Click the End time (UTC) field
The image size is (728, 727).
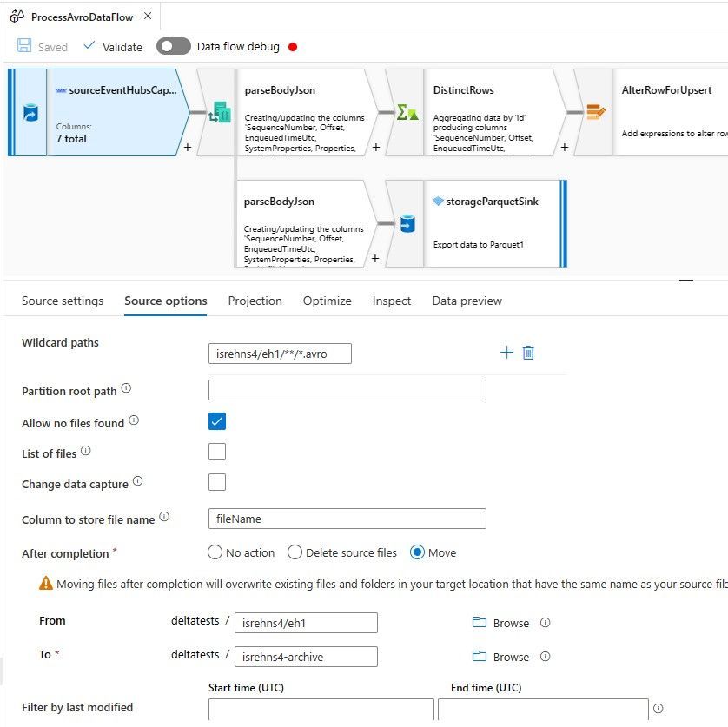pyautogui.click(x=543, y=709)
